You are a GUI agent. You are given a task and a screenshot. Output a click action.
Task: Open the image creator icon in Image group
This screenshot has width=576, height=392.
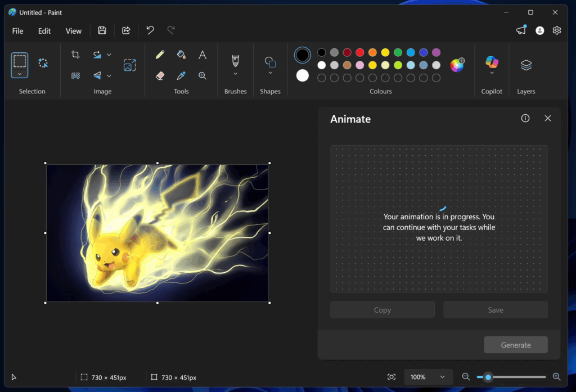point(130,65)
